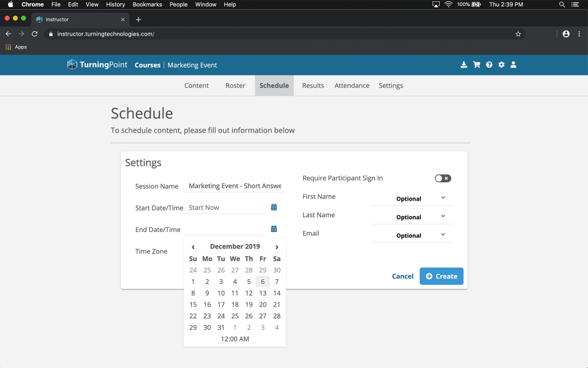Screen dimensions: 588x368
Task: Click the Cancel link
Action: tap(402, 276)
